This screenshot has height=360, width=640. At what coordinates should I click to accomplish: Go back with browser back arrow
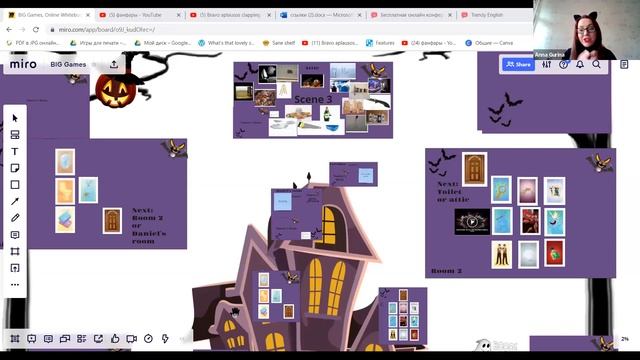click(9, 29)
